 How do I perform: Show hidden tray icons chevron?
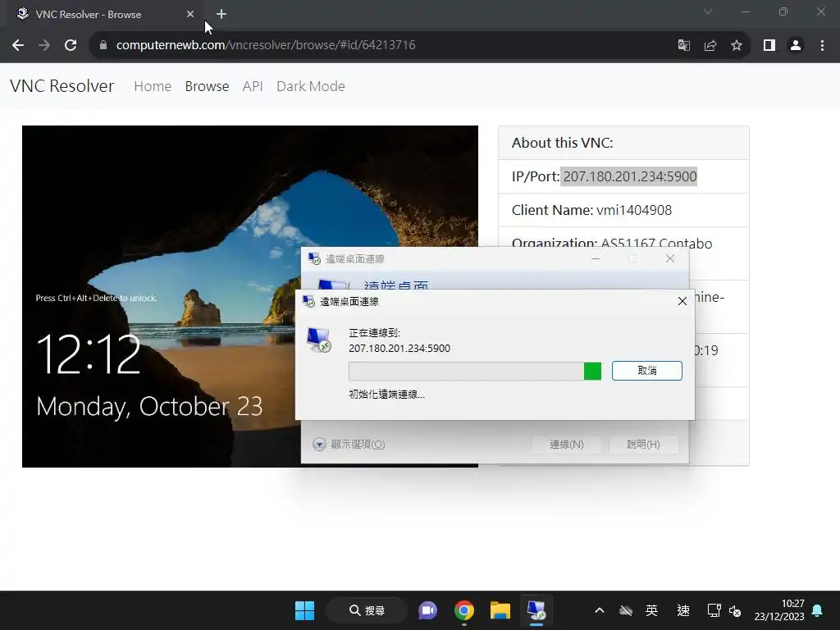(600, 610)
